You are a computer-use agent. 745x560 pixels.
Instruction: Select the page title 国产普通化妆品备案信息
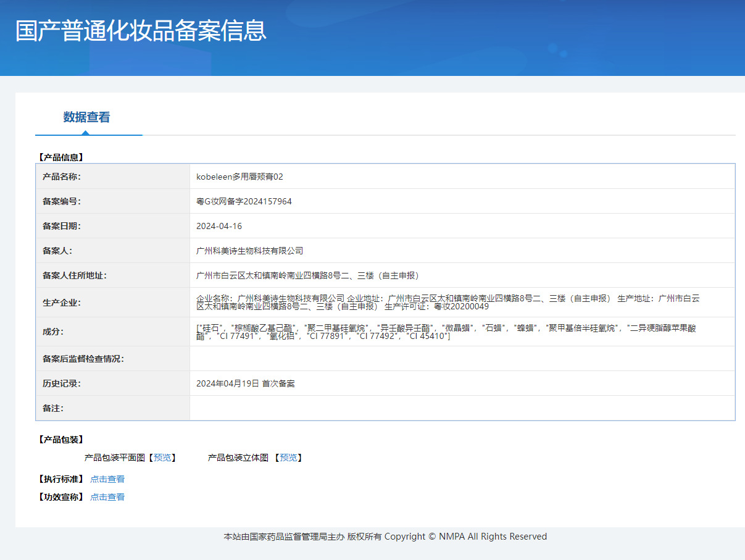[x=141, y=30]
